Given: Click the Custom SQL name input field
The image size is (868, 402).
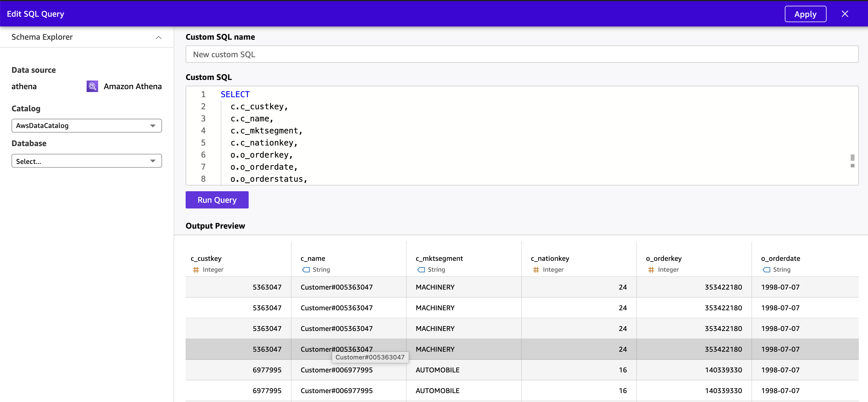Looking at the screenshot, I should [521, 54].
